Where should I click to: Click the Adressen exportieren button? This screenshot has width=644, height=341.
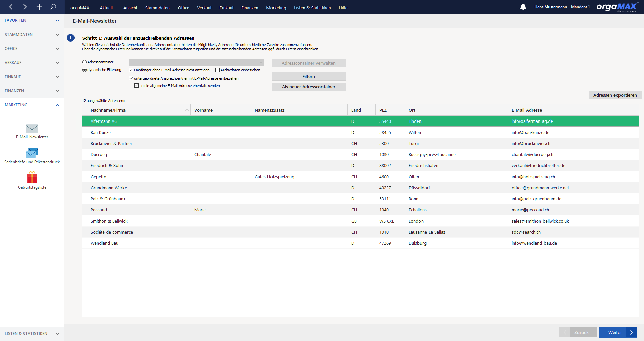[x=615, y=95]
